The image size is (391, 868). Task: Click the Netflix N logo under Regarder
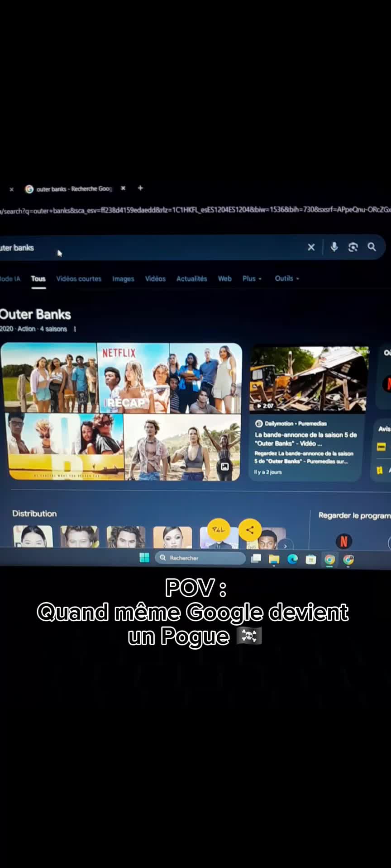344,541
